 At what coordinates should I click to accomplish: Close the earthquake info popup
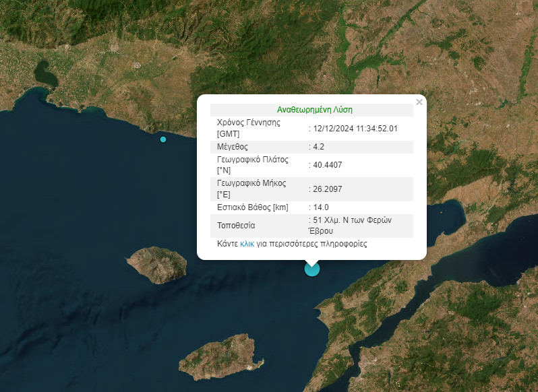pos(419,102)
